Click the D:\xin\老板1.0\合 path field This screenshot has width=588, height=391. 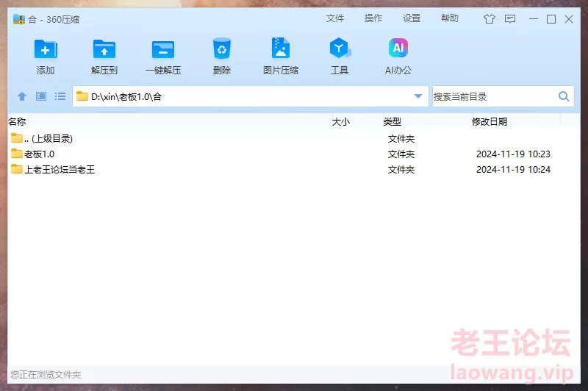249,97
